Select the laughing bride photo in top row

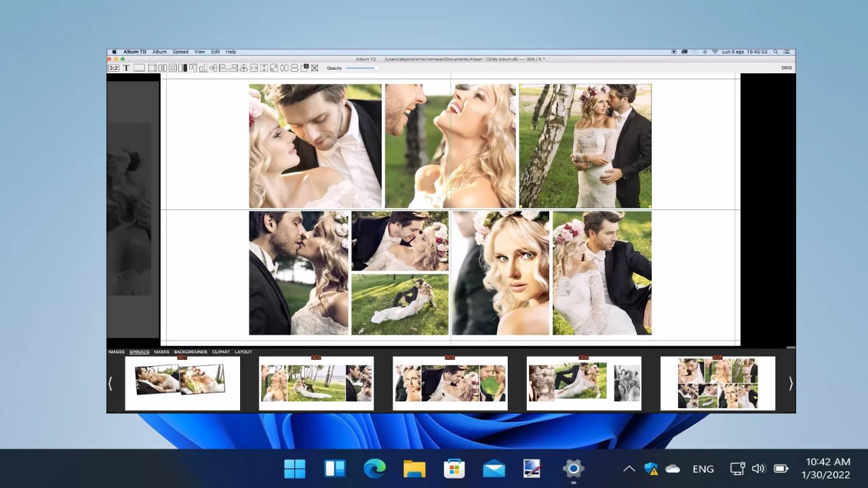[450, 146]
